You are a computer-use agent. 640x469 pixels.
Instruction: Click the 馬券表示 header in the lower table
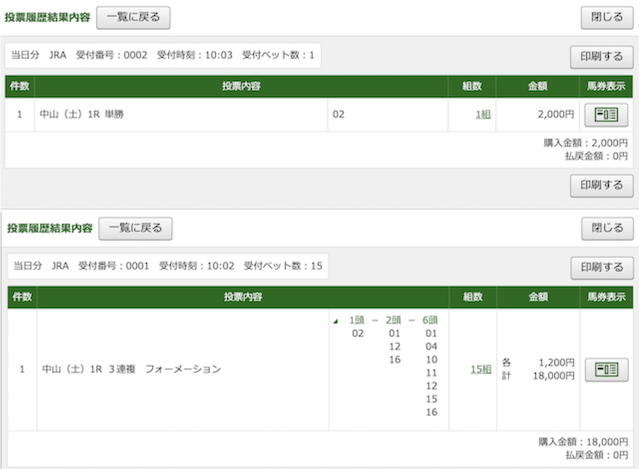604,298
